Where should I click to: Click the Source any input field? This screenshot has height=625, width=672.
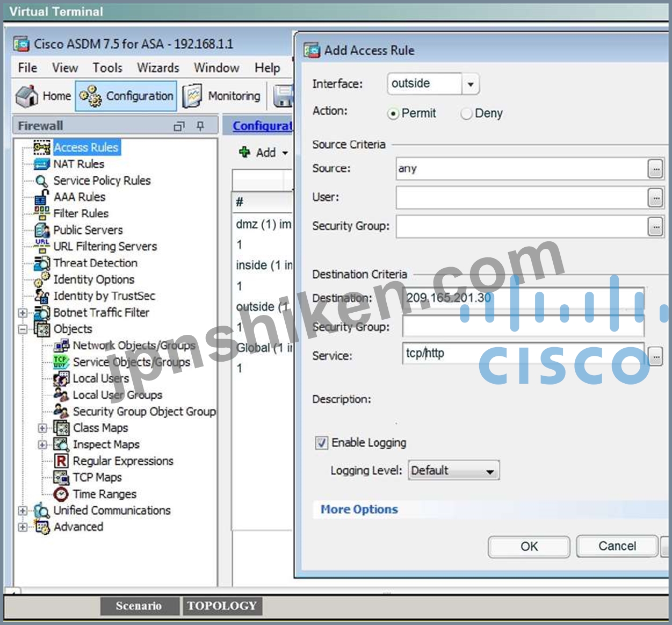(521, 169)
